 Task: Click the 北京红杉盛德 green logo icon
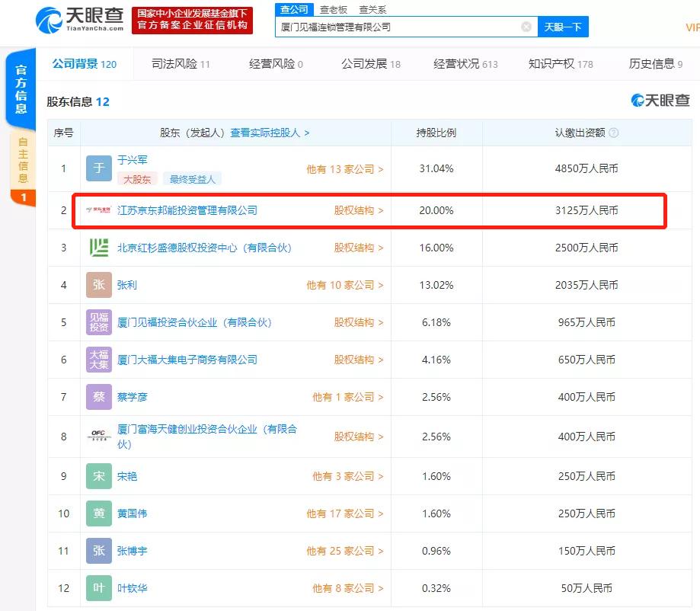tap(98, 248)
